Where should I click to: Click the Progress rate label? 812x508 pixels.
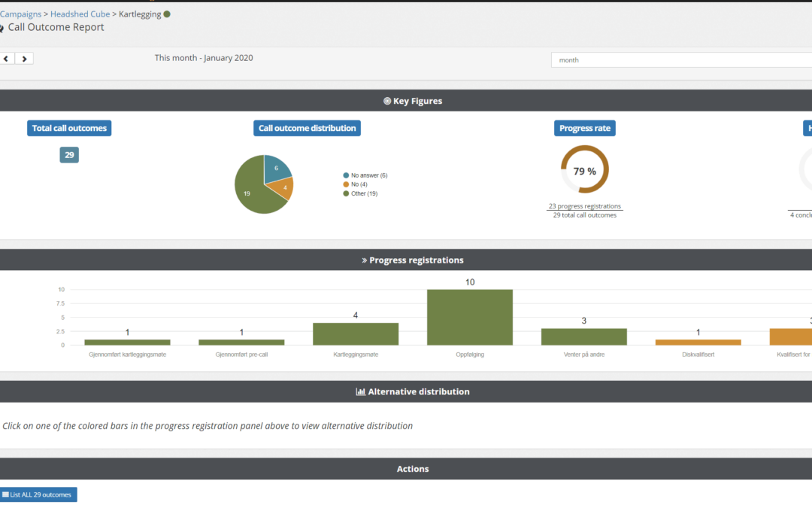pyautogui.click(x=585, y=128)
